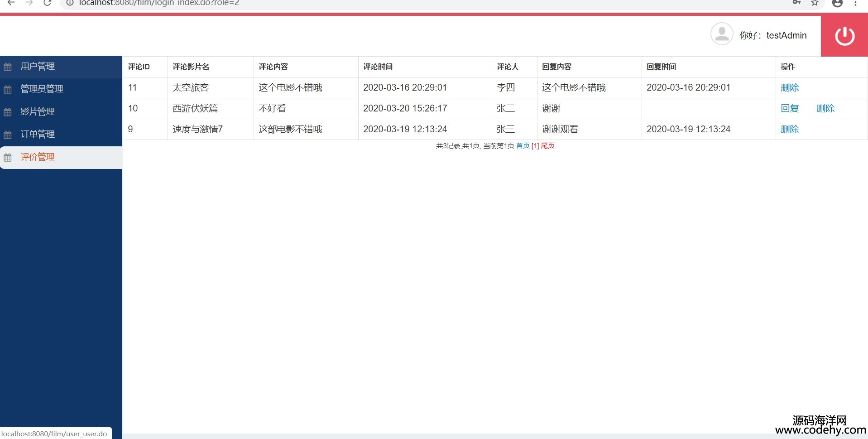This screenshot has width=868, height=439.
Task: Select 评价管理 sidebar item
Action: click(38, 157)
